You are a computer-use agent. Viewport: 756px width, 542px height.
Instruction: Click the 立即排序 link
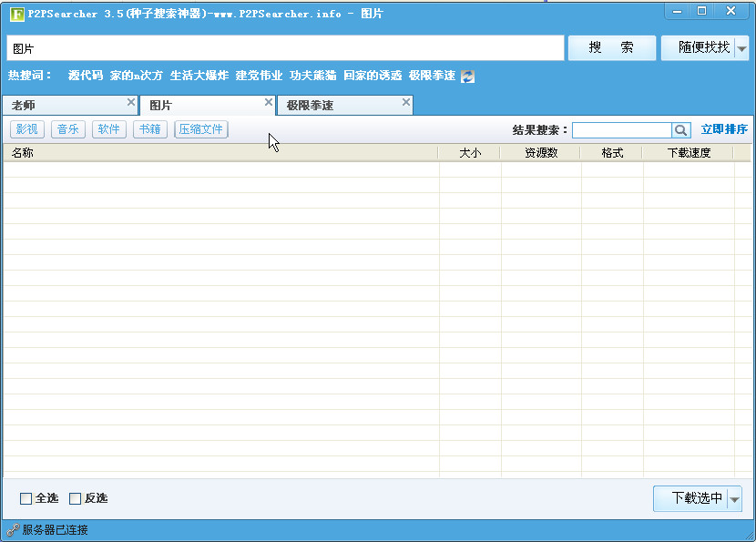[724, 129]
